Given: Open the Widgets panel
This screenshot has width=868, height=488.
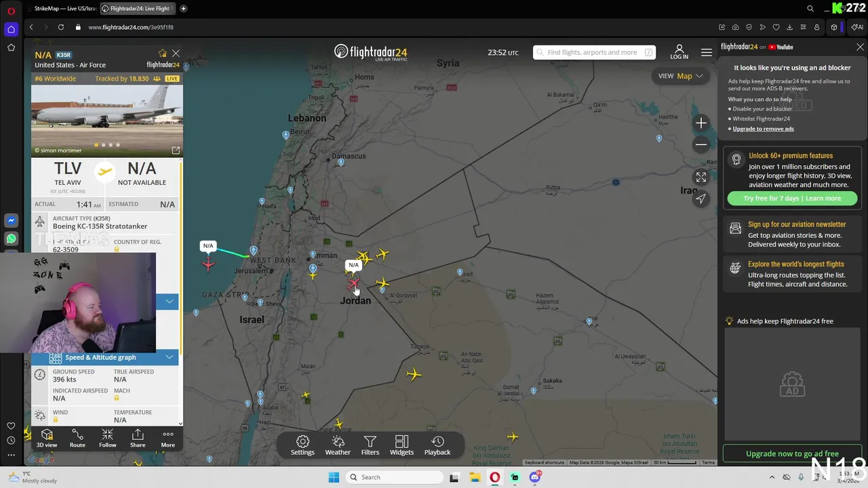Looking at the screenshot, I should pyautogui.click(x=401, y=445).
